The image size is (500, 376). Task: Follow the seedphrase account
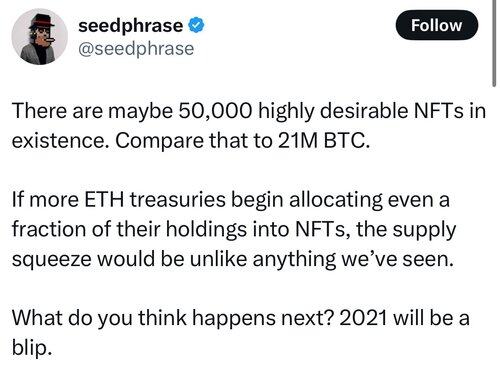[437, 25]
